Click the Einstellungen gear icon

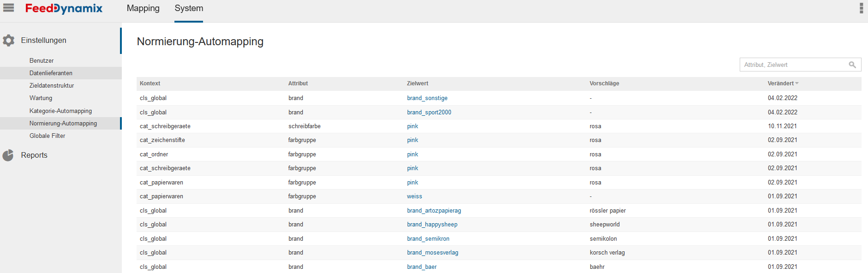click(x=8, y=41)
